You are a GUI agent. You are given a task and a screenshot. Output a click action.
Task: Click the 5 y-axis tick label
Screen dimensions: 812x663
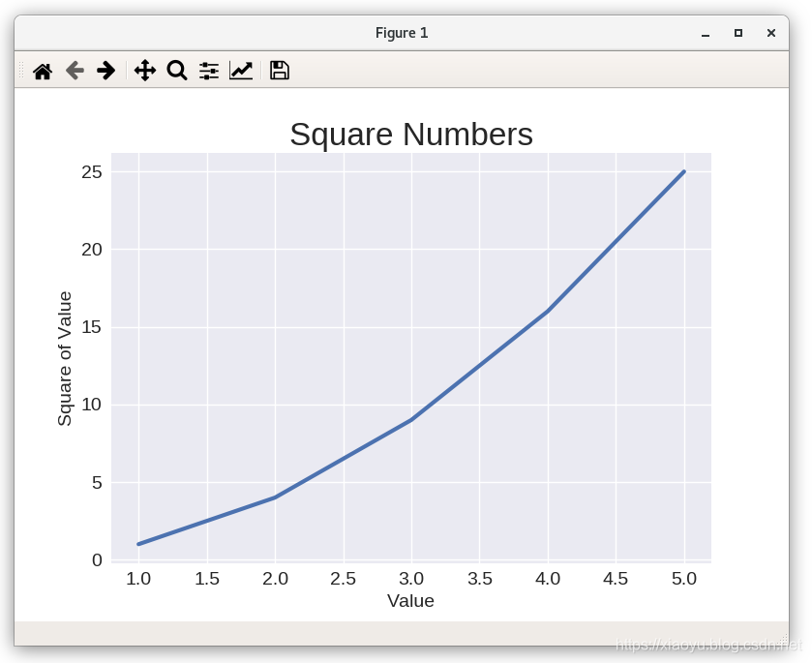tap(97, 483)
